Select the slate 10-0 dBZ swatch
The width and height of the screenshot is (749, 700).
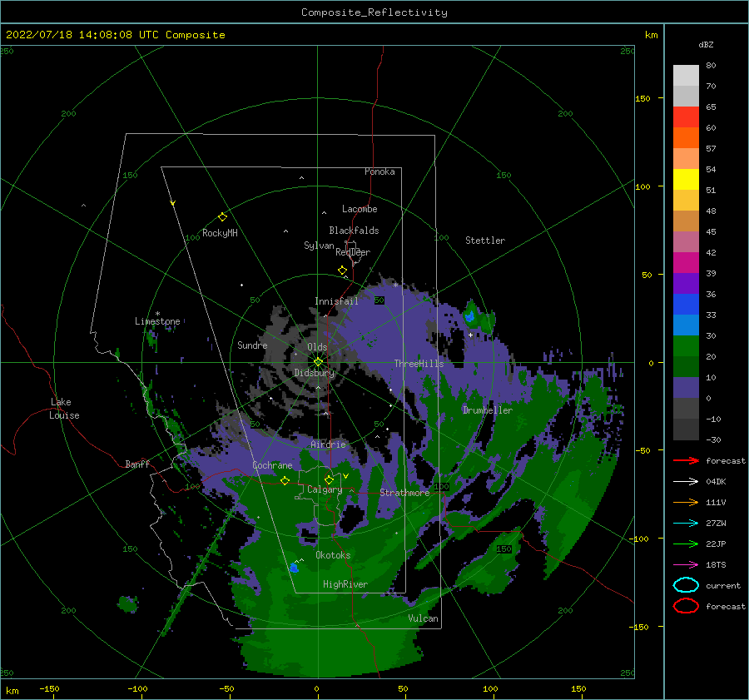(686, 387)
